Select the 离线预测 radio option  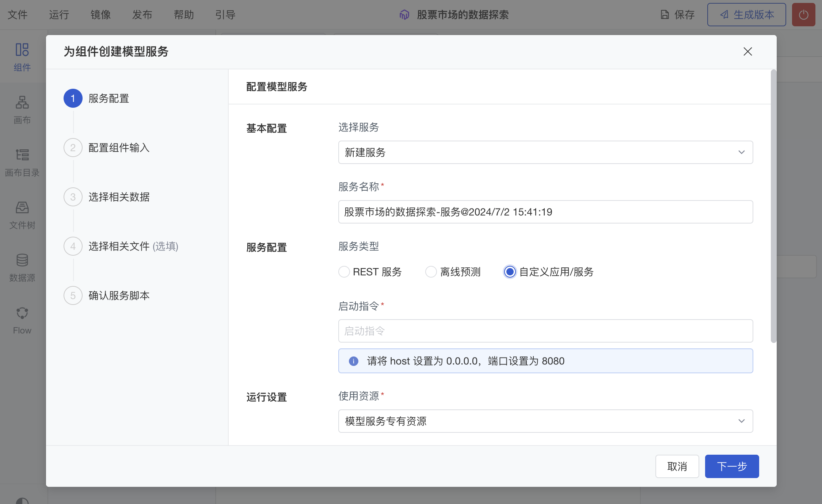(431, 272)
